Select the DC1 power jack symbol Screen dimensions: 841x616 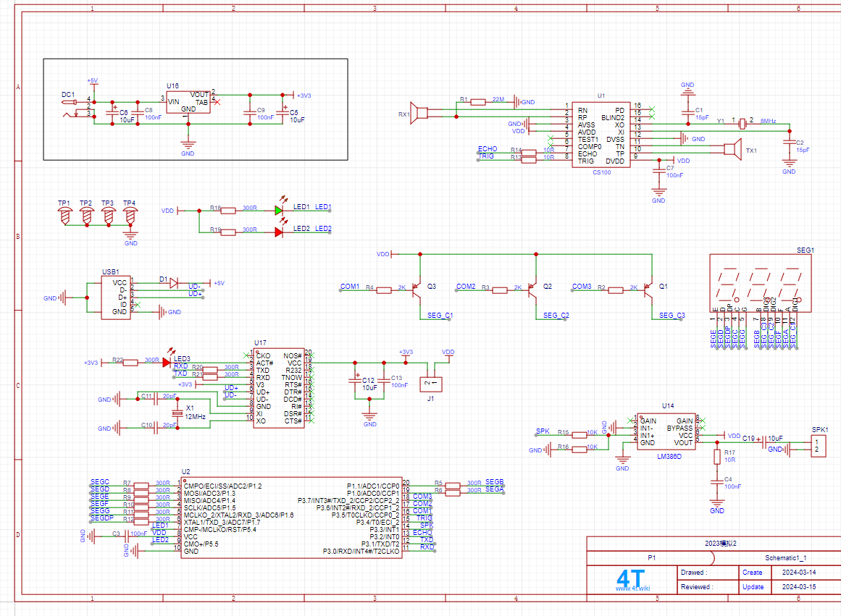[x=78, y=109]
